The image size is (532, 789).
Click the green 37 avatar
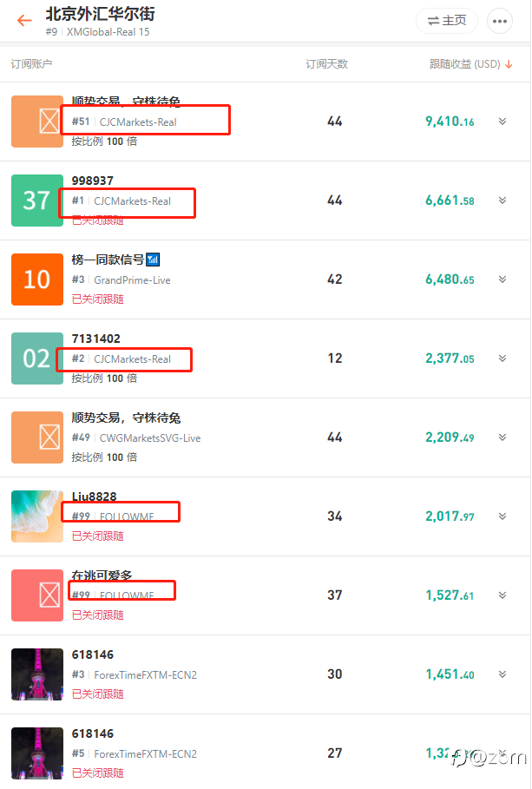(x=36, y=201)
